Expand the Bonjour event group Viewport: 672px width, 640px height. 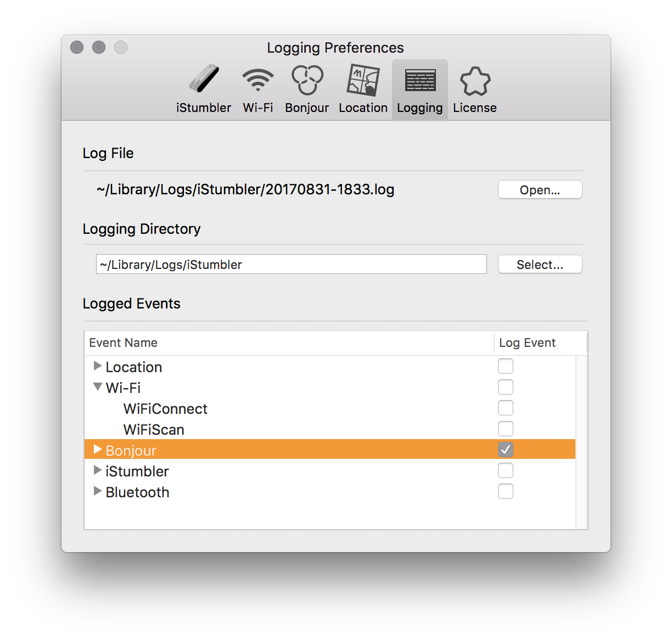click(x=98, y=449)
